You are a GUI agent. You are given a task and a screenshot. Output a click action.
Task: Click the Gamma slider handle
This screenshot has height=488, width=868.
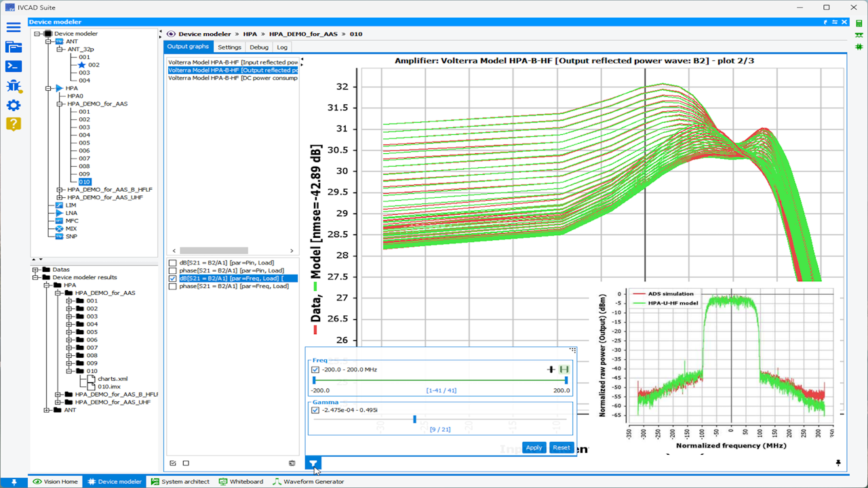coord(414,419)
